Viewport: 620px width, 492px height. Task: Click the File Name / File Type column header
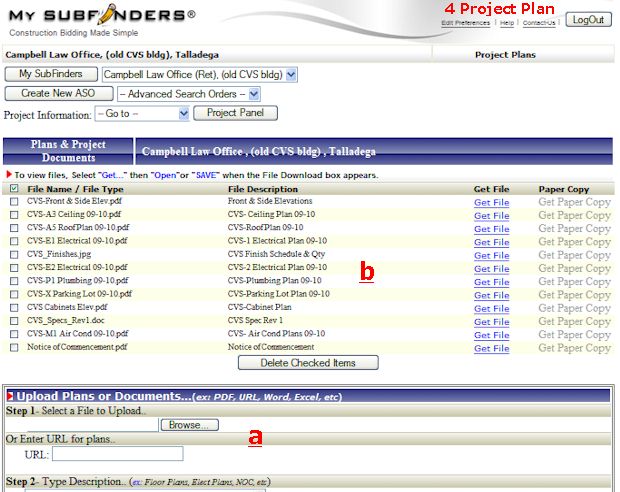(x=75, y=189)
